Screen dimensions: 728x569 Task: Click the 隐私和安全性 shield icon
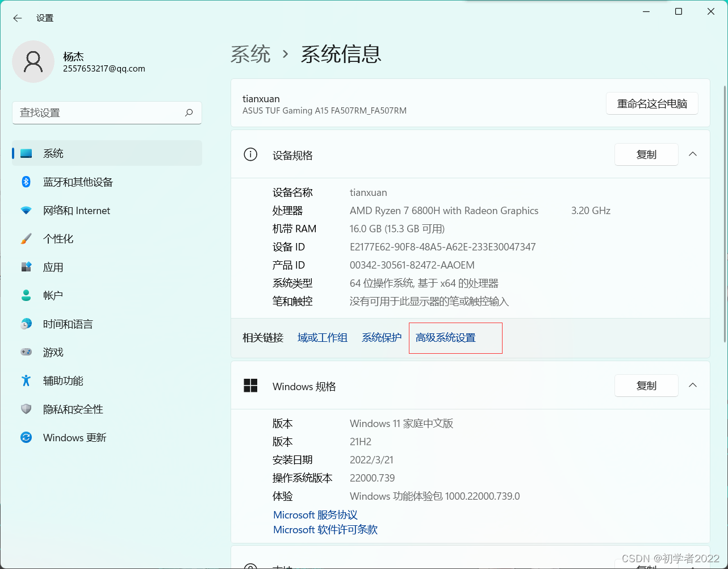[26, 409]
